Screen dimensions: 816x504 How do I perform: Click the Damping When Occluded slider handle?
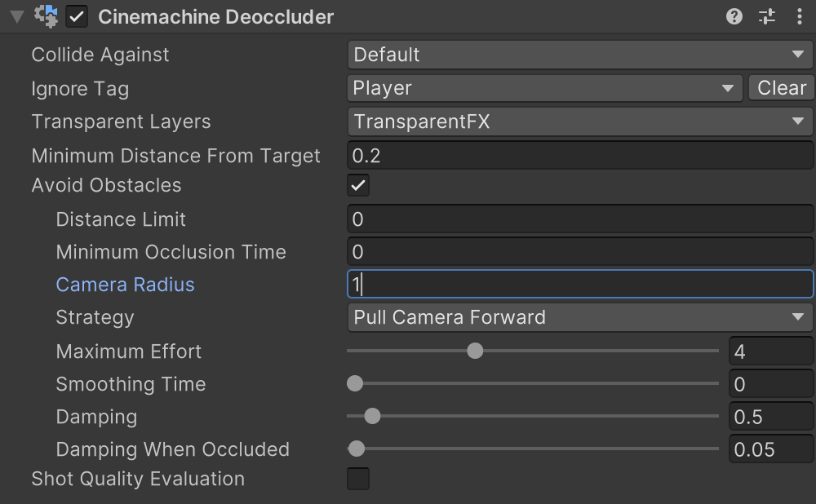tap(356, 449)
